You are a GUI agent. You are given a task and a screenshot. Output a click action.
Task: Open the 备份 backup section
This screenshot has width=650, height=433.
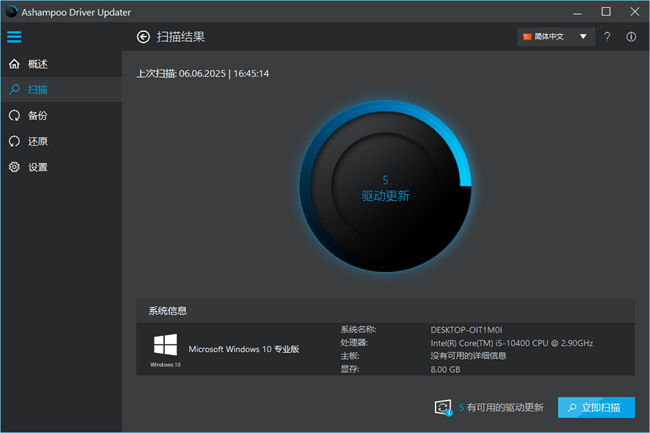tap(38, 116)
